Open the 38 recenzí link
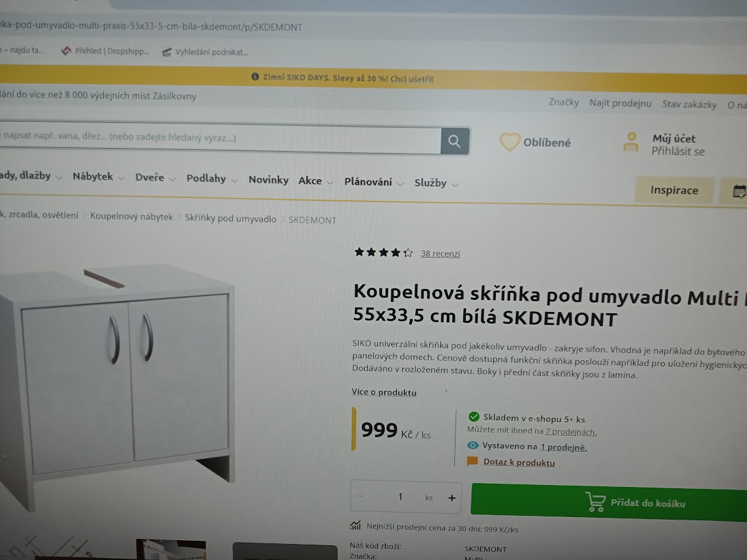Screen dimensions: 747x560 tap(440, 254)
